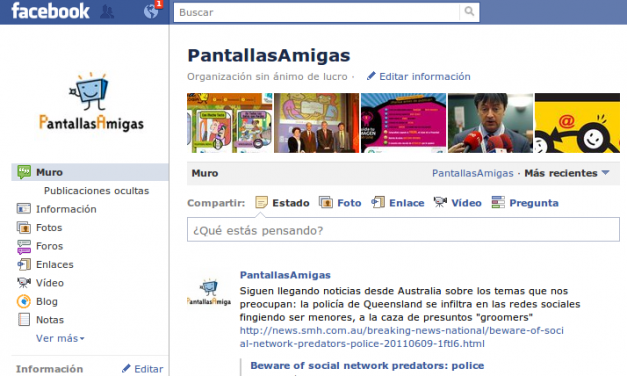Image resolution: width=627 pixels, height=376 pixels.
Task: Click the search magnifier button
Action: pos(469,12)
